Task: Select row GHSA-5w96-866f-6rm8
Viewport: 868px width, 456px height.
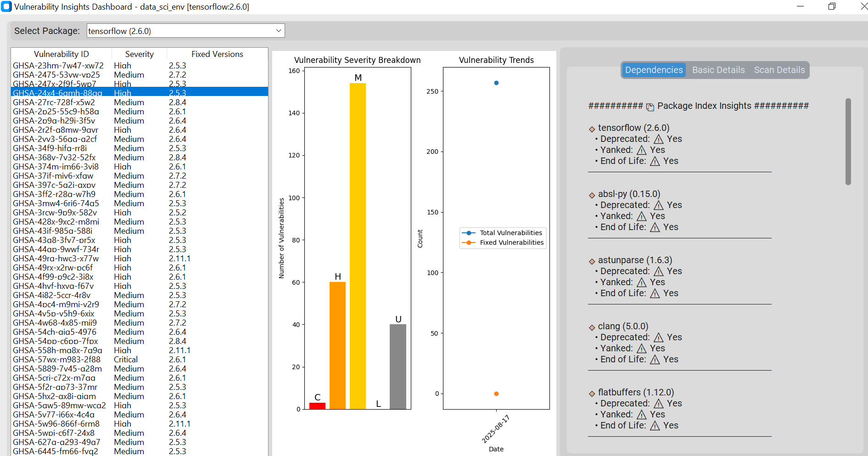Action: pyautogui.click(x=140, y=424)
